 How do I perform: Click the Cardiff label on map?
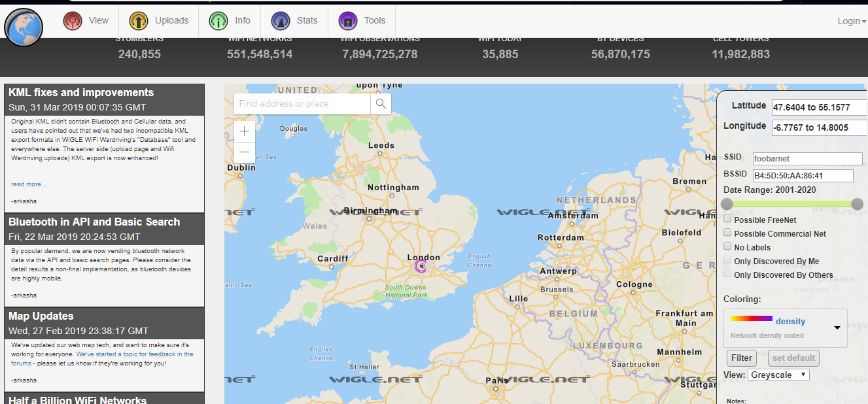(333, 258)
